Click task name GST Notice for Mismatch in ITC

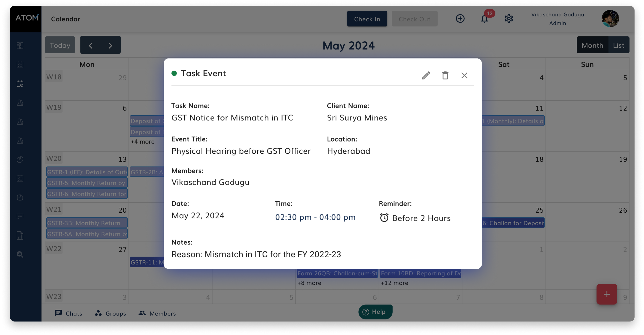232,118
